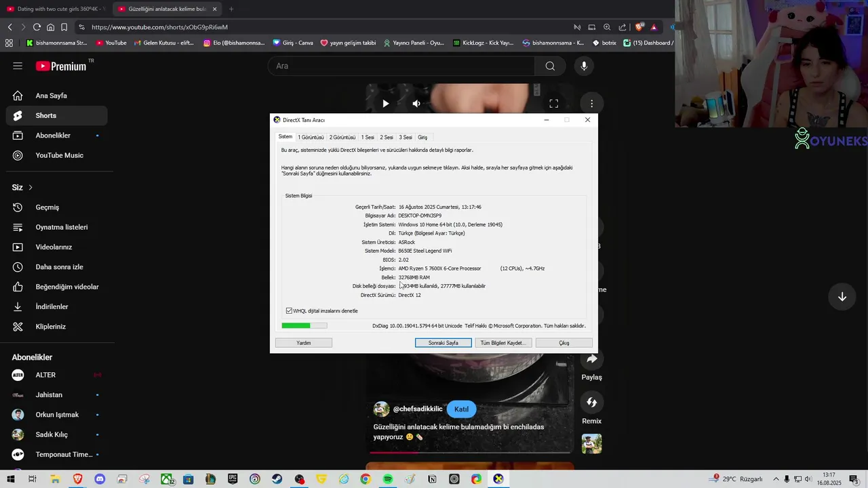Mute the Shorts video volume
Viewport: 868px width, 488px height.
(x=416, y=104)
